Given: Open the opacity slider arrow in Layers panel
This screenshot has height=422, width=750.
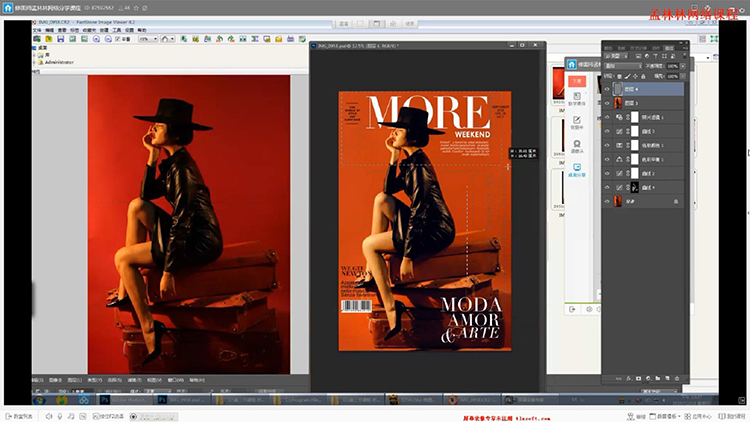Looking at the screenshot, I should 683,66.
